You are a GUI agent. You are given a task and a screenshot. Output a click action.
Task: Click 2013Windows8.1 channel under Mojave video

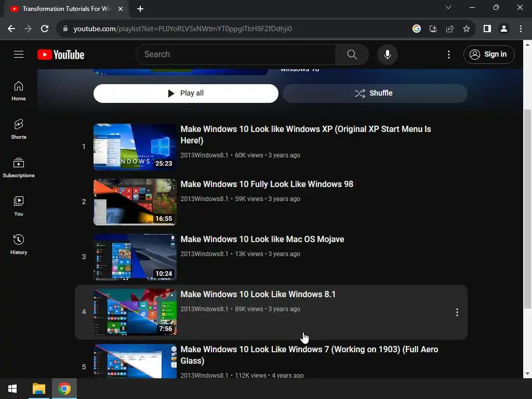pyautogui.click(x=204, y=254)
